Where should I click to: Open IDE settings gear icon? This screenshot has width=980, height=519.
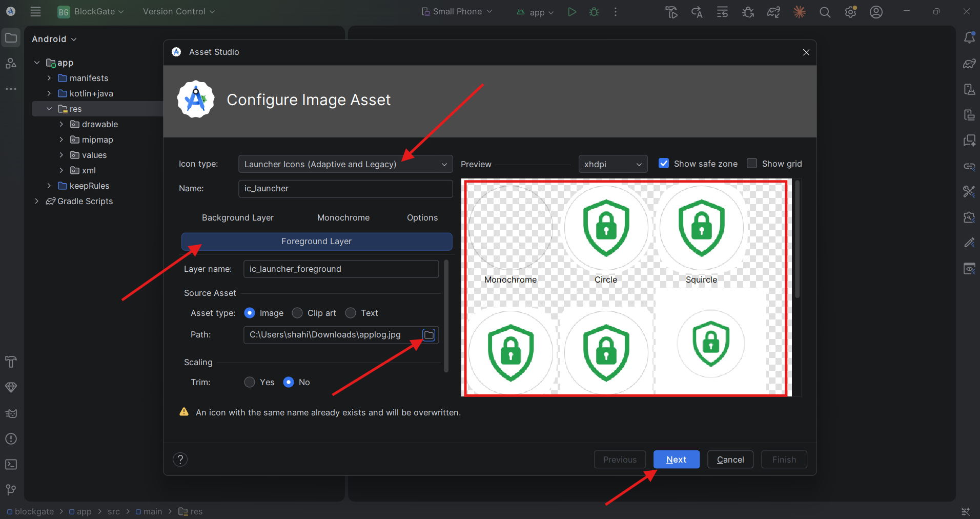tap(851, 12)
